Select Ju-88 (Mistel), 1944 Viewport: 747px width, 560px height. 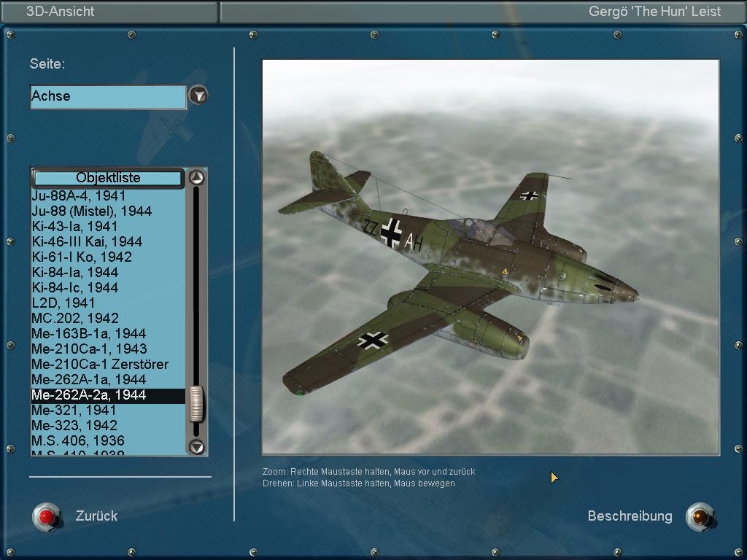click(x=108, y=211)
